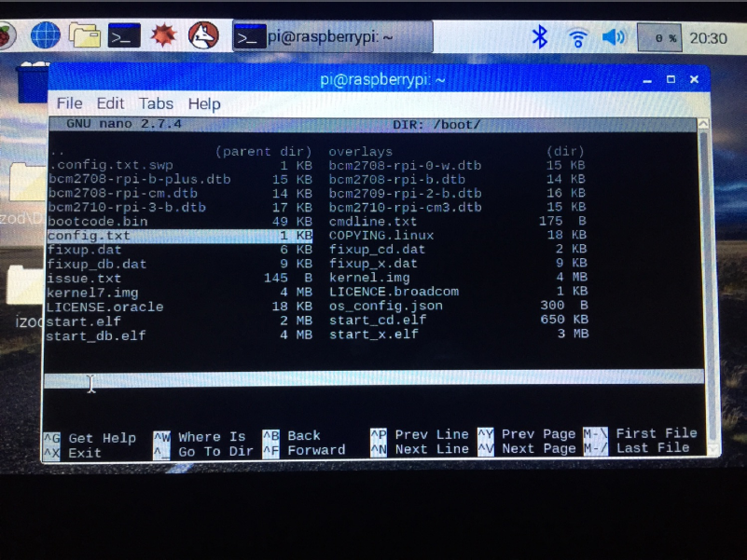Launch the terminal from the taskbar launcher

(124, 35)
